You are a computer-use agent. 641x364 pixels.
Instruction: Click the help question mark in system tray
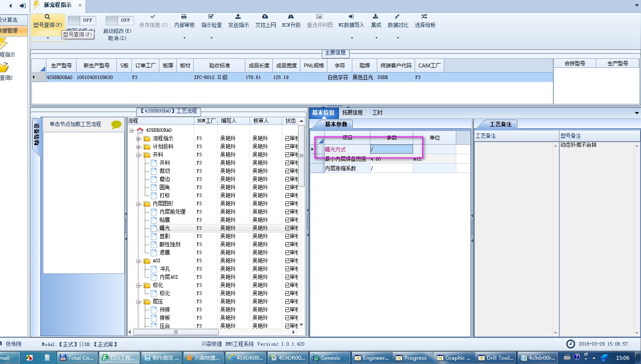coord(577,357)
